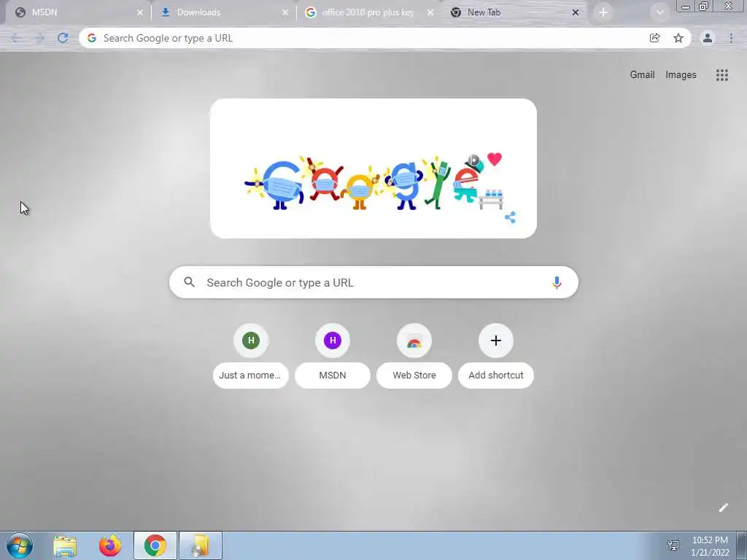Click the 'Just a mome...' shortcut label
Viewport: 747px width, 560px height.
pyautogui.click(x=250, y=376)
